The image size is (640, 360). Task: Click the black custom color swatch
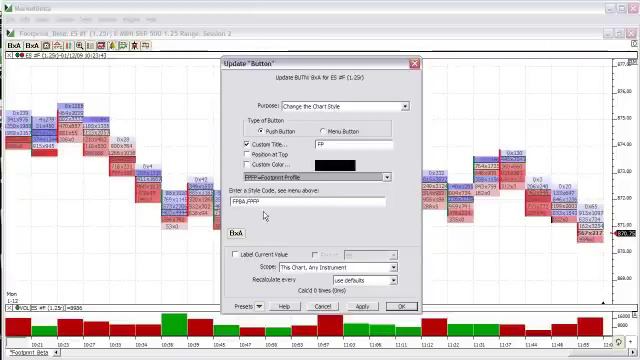click(x=335, y=165)
